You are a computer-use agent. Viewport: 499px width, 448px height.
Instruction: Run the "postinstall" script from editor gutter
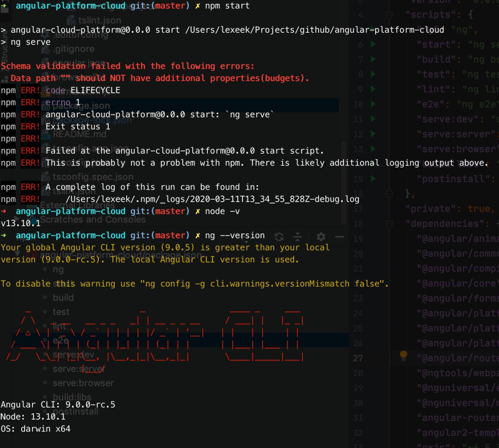373,179
